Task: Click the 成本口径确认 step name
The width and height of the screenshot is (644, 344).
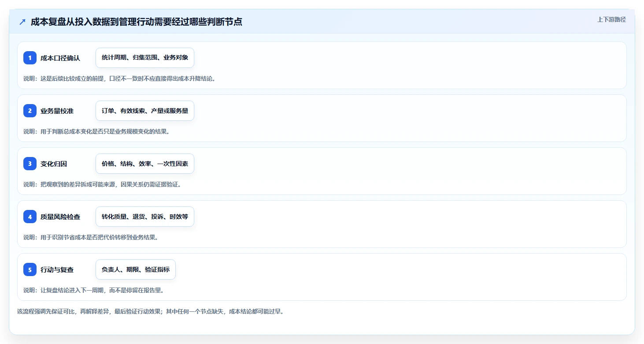Action: [60, 58]
